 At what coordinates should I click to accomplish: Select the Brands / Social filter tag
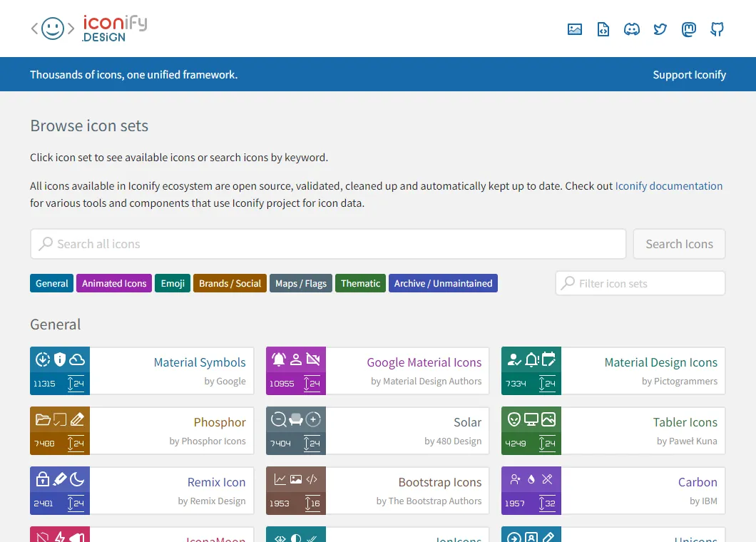[x=230, y=283]
